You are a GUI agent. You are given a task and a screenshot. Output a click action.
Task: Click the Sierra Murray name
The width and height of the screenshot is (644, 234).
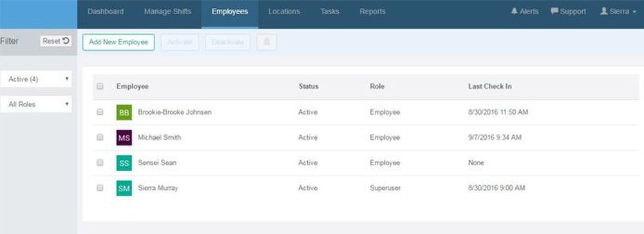coord(158,188)
